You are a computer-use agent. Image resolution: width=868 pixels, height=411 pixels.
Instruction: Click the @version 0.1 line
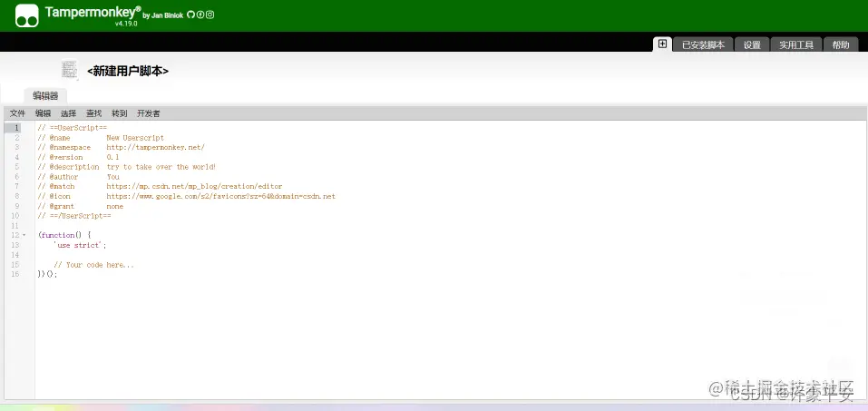78,157
